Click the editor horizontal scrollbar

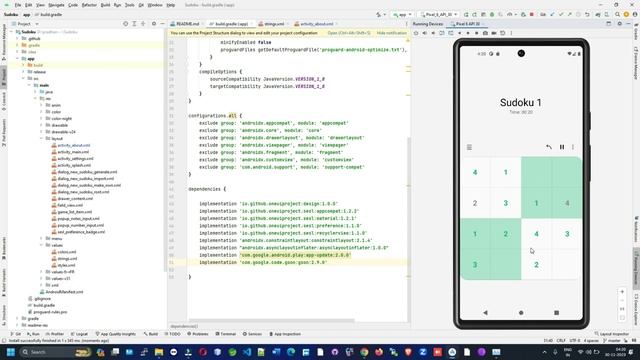tap(271, 321)
